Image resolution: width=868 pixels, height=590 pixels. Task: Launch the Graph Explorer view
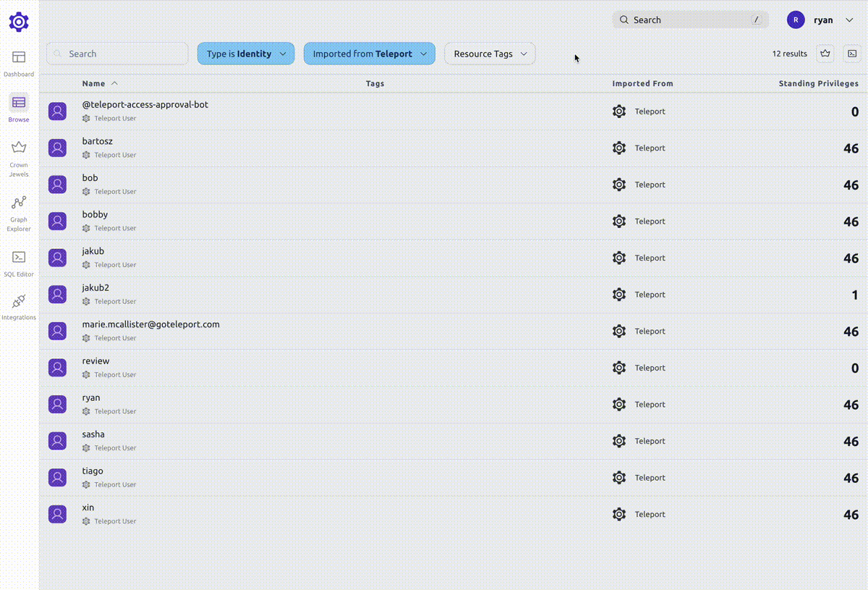click(19, 213)
